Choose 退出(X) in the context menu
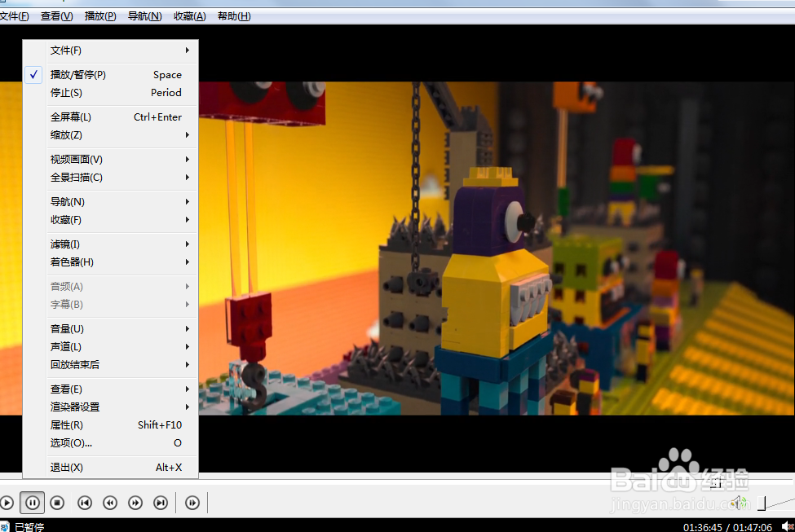 click(x=111, y=467)
